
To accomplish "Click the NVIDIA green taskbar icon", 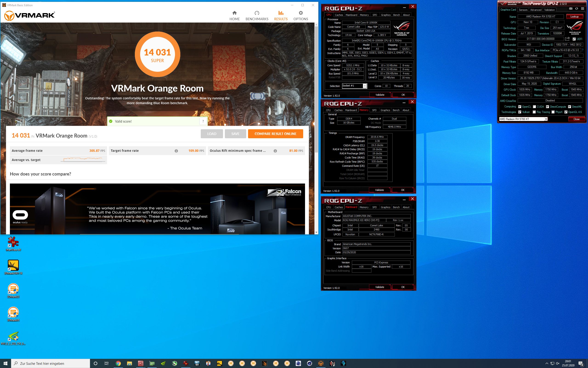I will pyautogui.click(x=163, y=363).
